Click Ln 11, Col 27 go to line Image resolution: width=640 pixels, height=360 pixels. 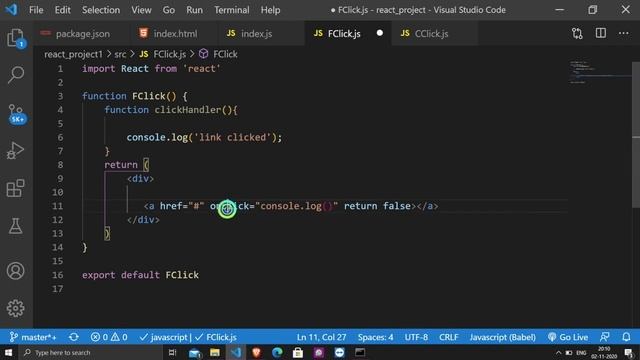(321, 337)
